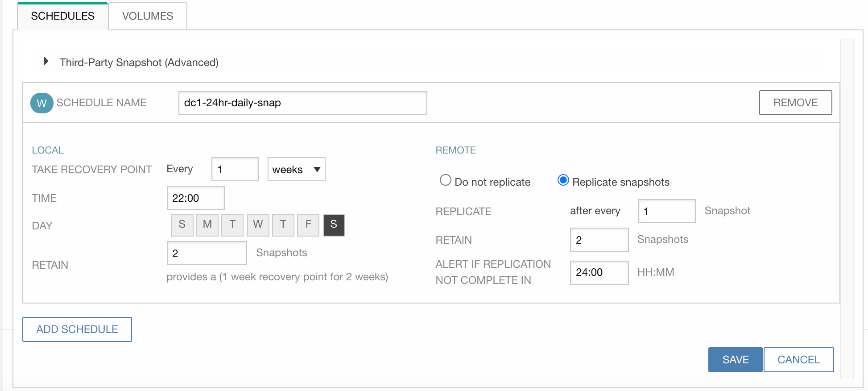The height and width of the screenshot is (391, 868).
Task: Switch to the SCHEDULES tab
Action: (x=62, y=16)
